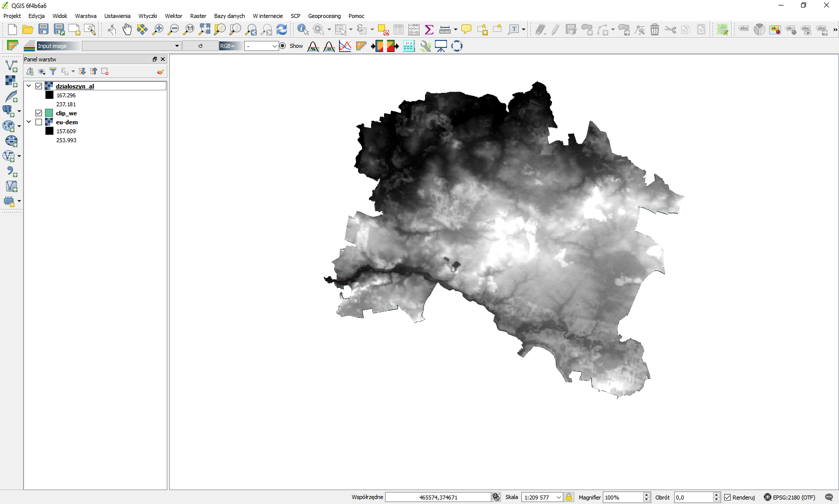The image size is (839, 504).
Task: Click the green clip_we color swatch
Action: click(x=49, y=113)
